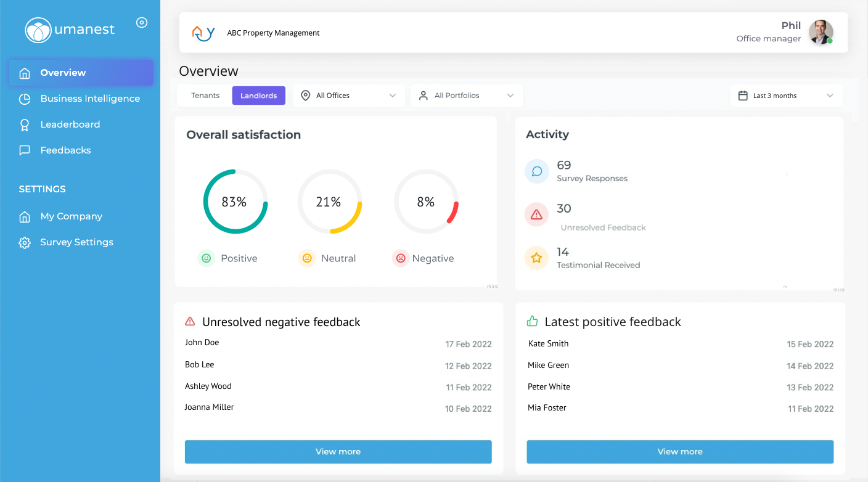This screenshot has height=482, width=868.
Task: Click the Positive smiley face icon
Action: (x=206, y=258)
